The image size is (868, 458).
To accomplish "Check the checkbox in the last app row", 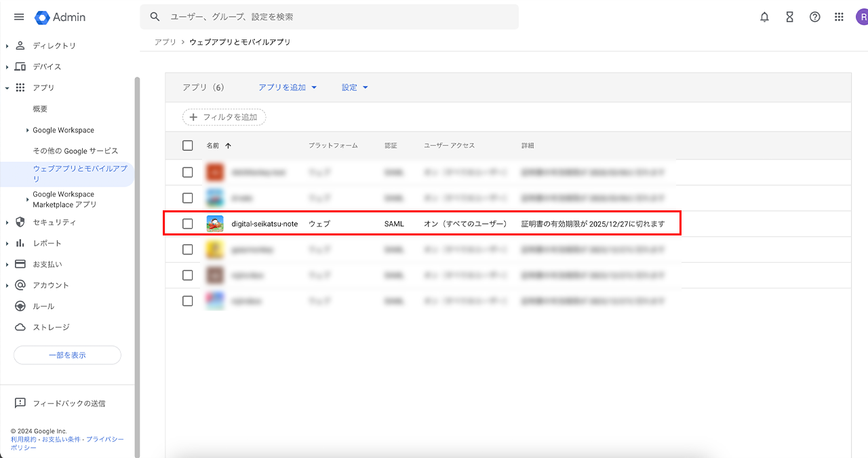I will [188, 301].
